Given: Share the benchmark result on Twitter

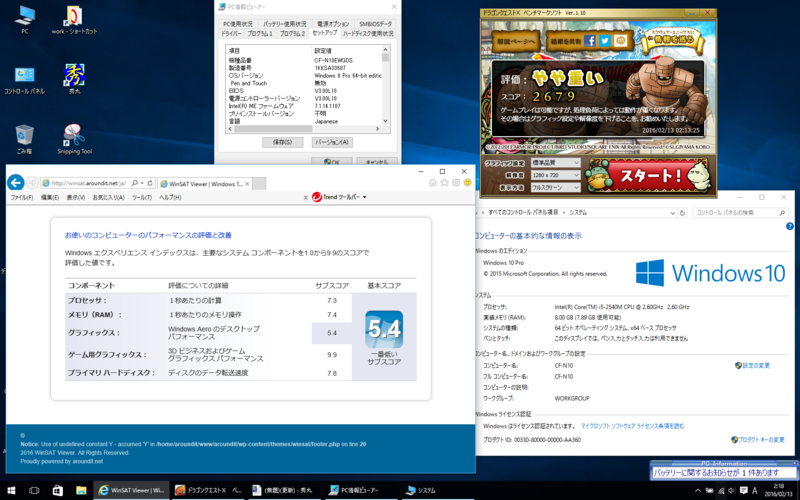Looking at the screenshot, I should (605, 41).
